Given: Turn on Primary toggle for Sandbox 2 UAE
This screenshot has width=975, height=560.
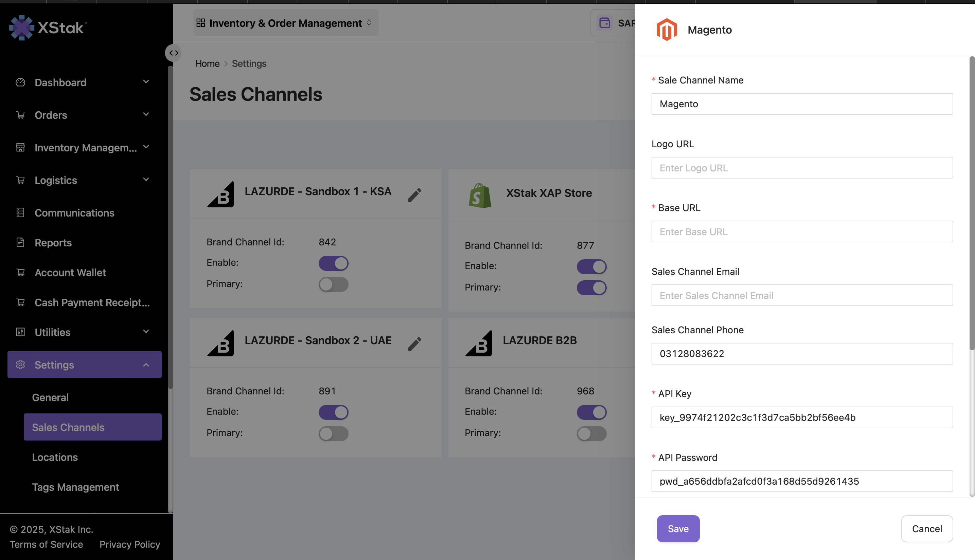Looking at the screenshot, I should (x=333, y=433).
